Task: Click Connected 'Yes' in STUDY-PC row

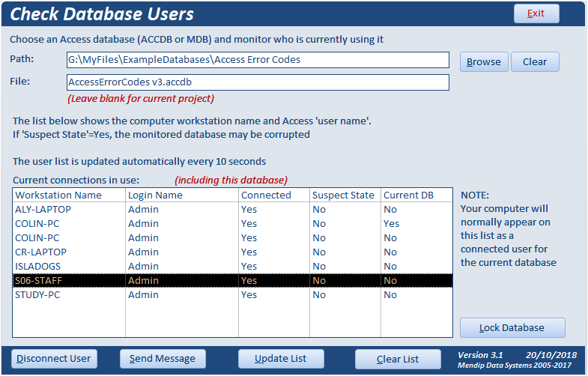Action: (249, 295)
